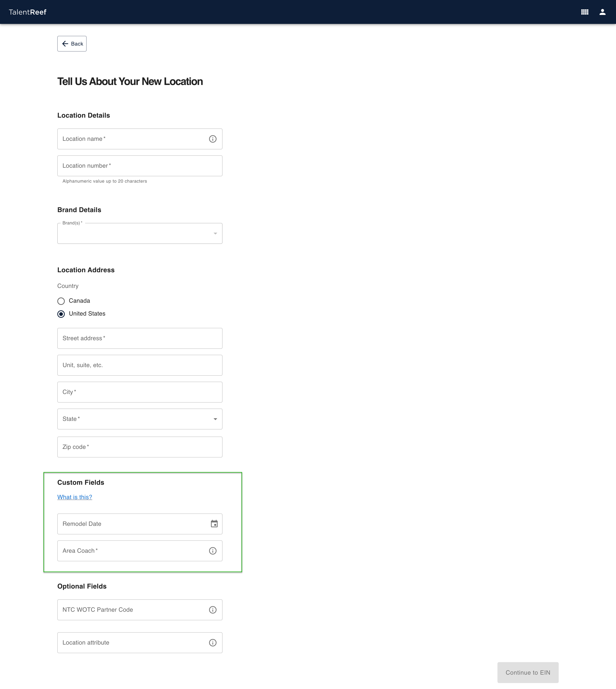Open the State dropdown list
Image resolution: width=616 pixels, height=689 pixels.
[x=140, y=419]
